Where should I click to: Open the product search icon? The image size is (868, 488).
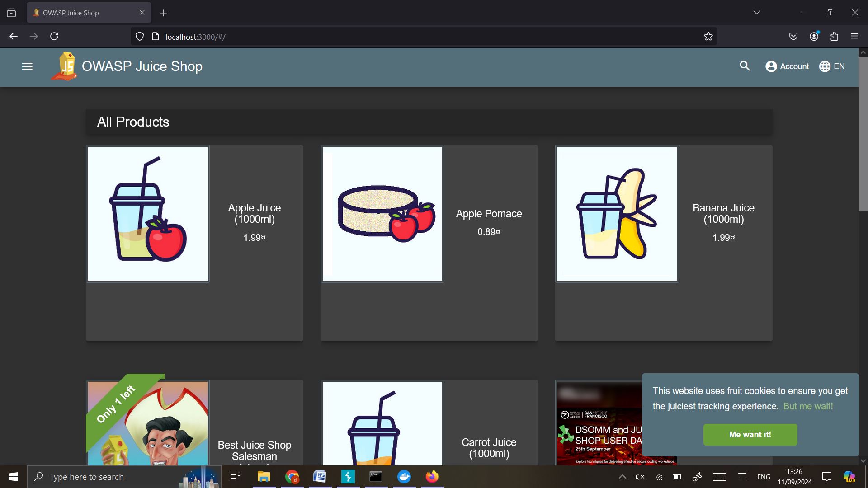point(745,66)
